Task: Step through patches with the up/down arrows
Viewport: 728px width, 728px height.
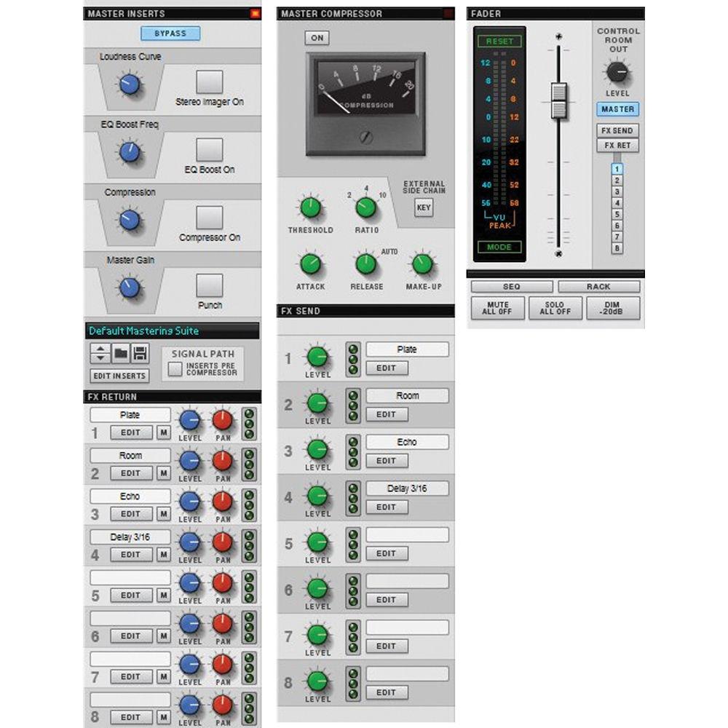Action: (x=100, y=355)
